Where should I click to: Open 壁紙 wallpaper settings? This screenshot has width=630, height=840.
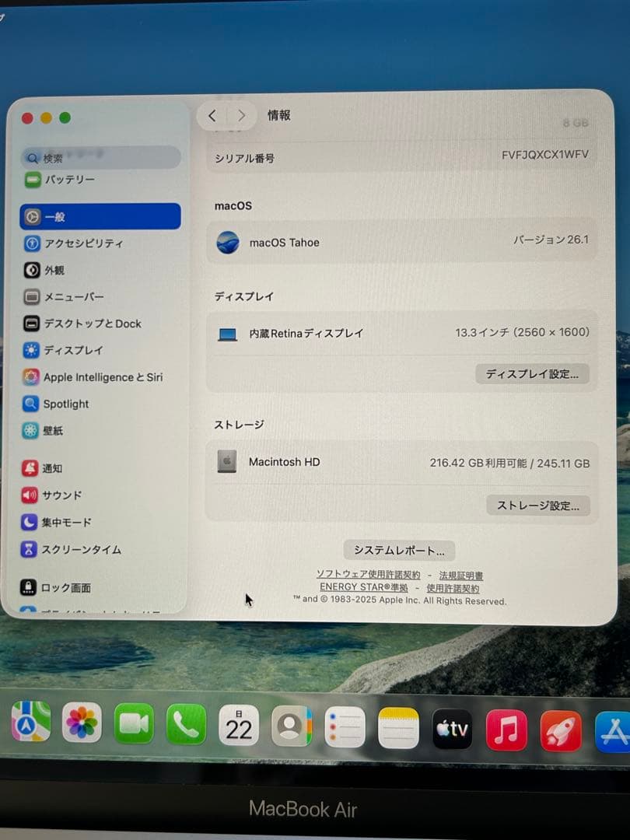tap(43, 431)
